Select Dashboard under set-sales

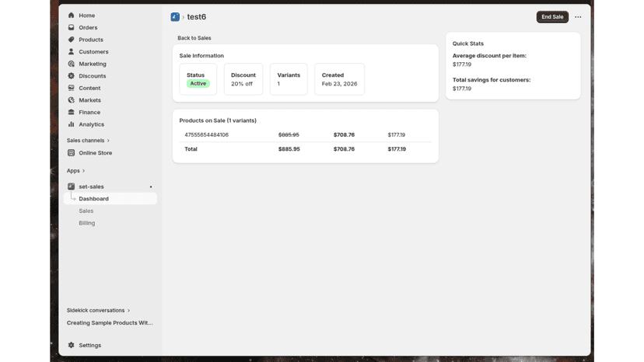[110, 199]
